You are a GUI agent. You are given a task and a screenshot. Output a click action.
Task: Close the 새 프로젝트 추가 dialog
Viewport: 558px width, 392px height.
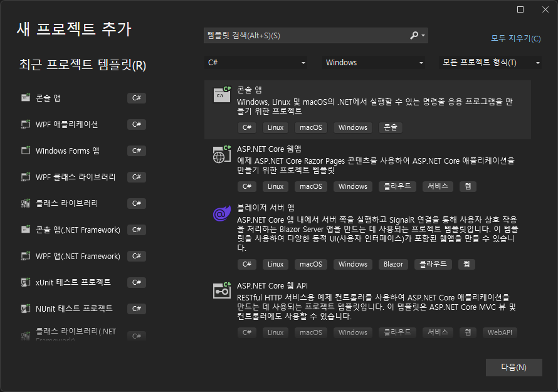coord(545,9)
